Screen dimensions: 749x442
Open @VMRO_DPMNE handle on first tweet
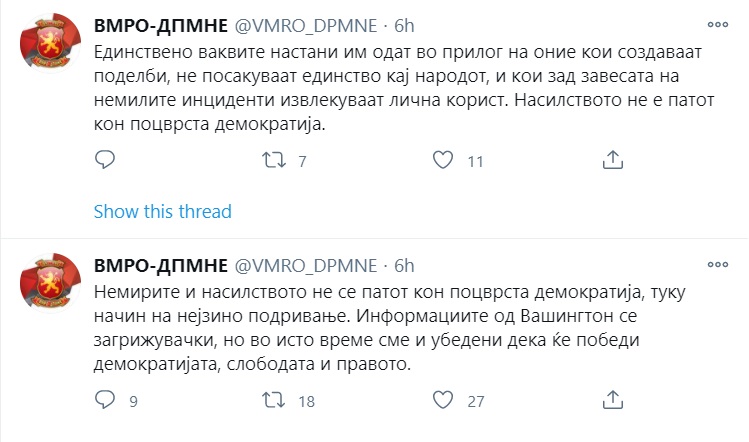[306, 26]
